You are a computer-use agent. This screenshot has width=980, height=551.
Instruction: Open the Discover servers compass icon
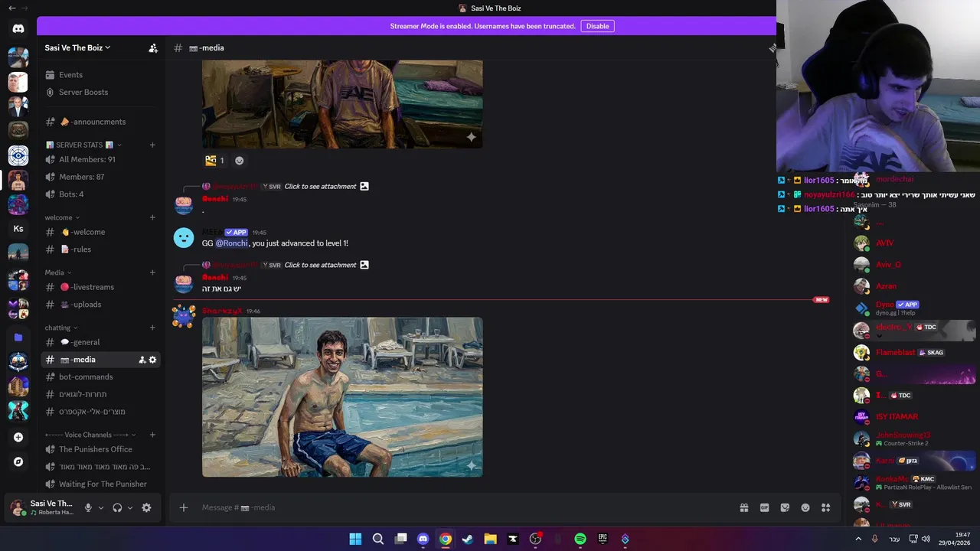click(x=18, y=461)
